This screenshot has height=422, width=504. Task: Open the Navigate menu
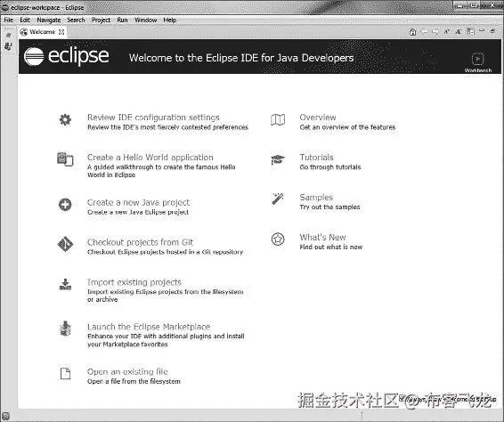point(49,20)
